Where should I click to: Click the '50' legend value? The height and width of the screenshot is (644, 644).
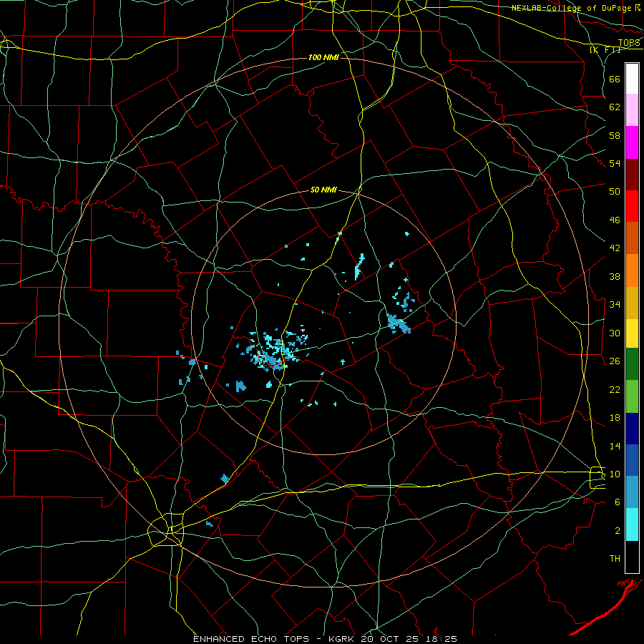615,192
